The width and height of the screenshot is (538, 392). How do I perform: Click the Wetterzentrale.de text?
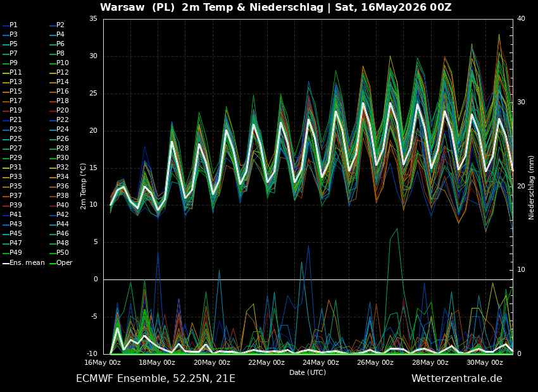[x=457, y=378]
